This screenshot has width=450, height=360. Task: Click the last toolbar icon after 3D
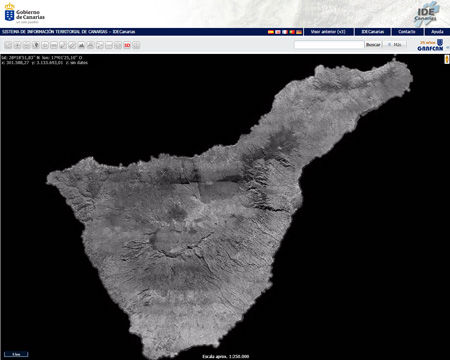click(136, 45)
